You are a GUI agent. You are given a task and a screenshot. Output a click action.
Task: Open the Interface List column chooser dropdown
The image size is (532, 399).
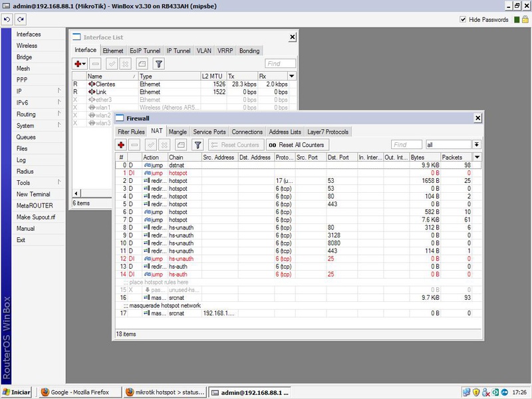coord(291,76)
